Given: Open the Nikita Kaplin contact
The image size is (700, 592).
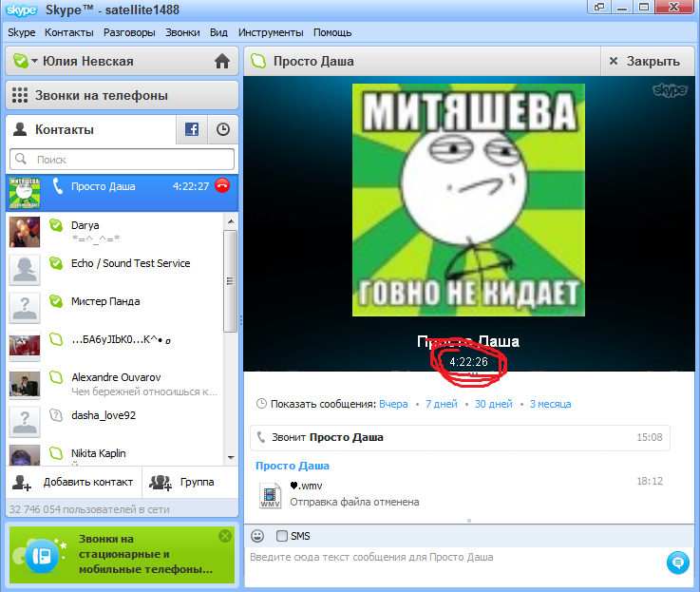Looking at the screenshot, I should point(114,453).
